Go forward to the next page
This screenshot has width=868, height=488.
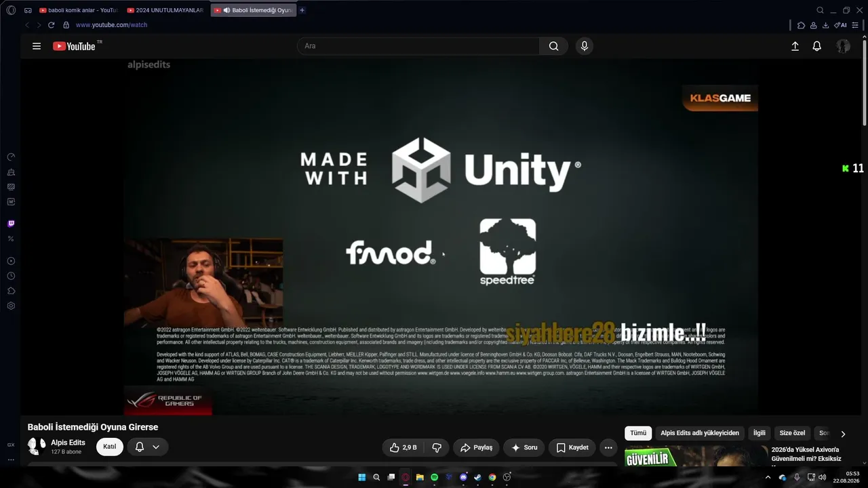click(x=39, y=25)
